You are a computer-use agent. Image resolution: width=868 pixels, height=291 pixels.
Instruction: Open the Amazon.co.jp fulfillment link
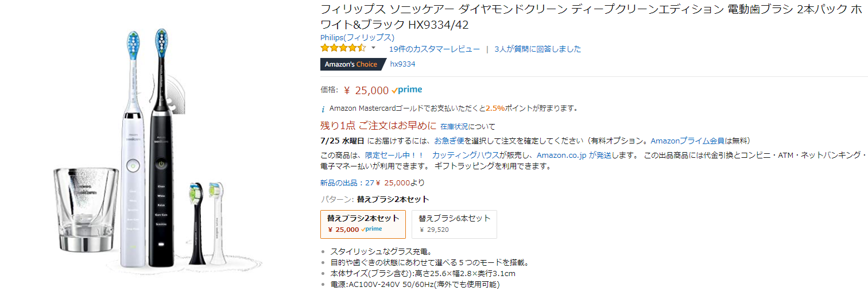[561, 155]
